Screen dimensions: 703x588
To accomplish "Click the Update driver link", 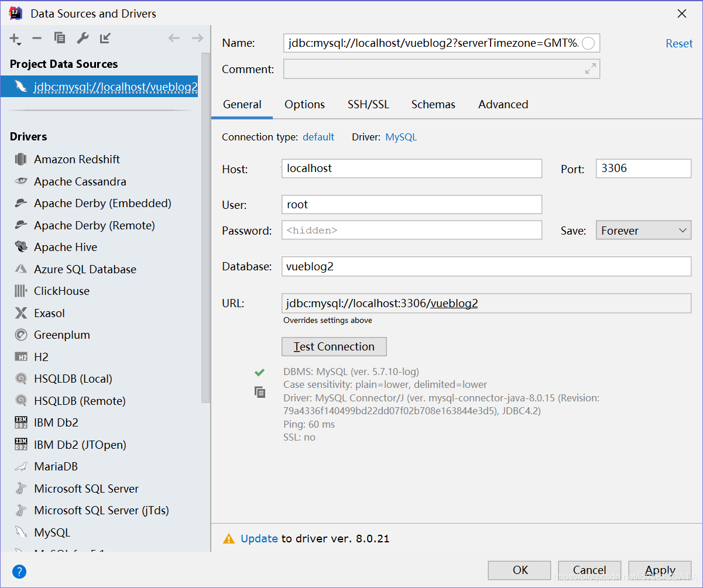I will click(259, 539).
